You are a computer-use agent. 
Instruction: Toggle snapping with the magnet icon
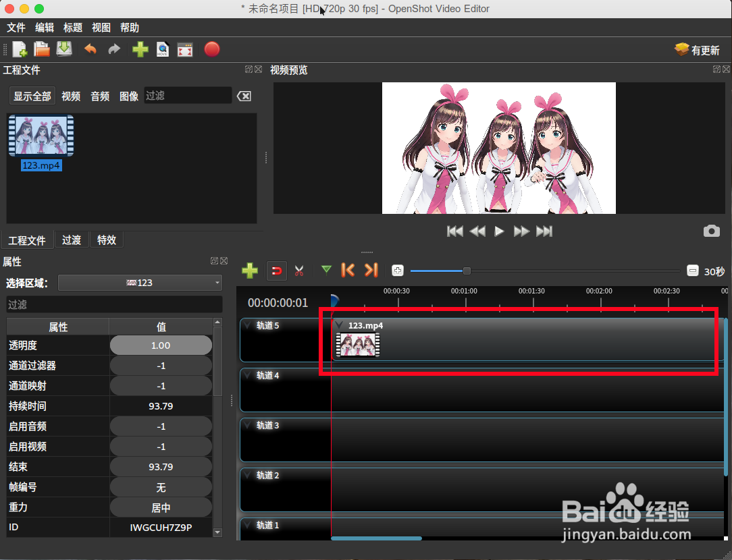click(x=276, y=271)
